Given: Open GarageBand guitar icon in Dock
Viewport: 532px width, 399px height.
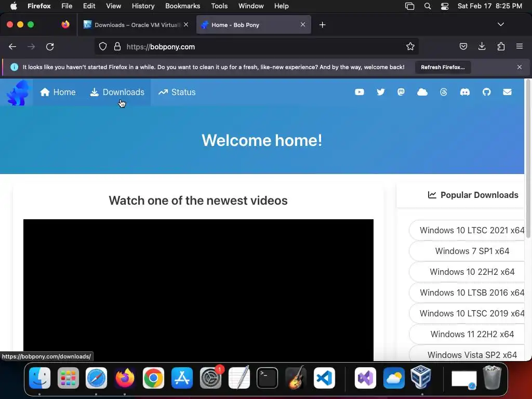Looking at the screenshot, I should [x=296, y=378].
